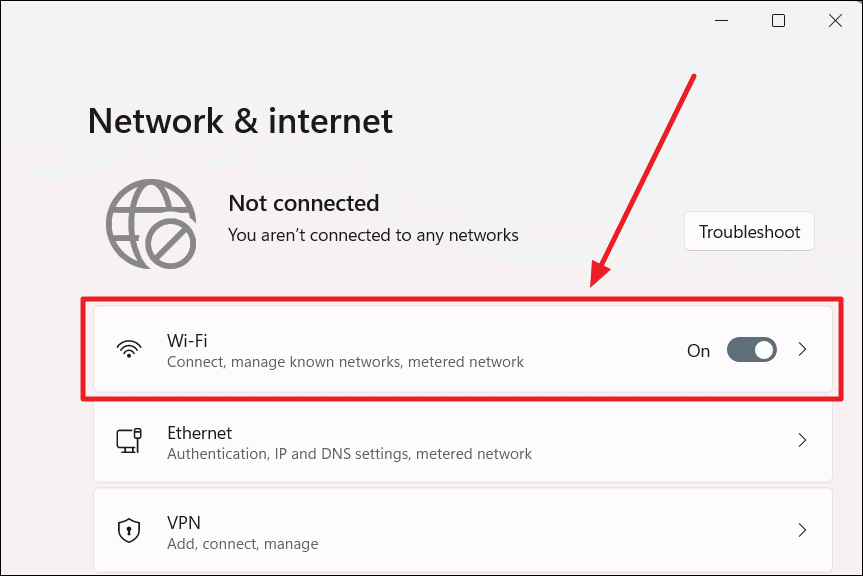Click the Wi-Fi signal icon
Screen dimensions: 863x576
130,348
